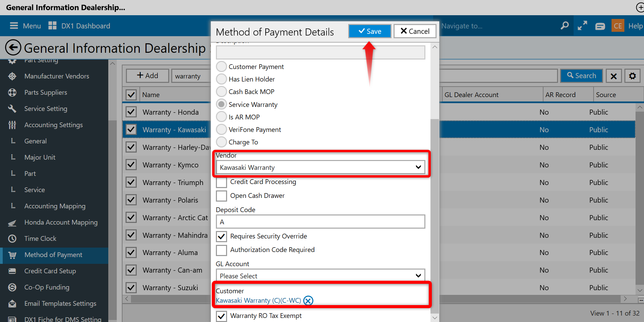Viewport: 644px width, 322px height.
Task: Add a new method of payment
Action: pos(148,76)
